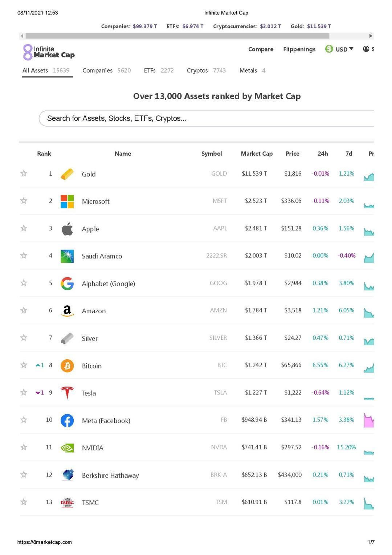Click the Meta (Facebook) logo icon
The image size is (392, 555).
(x=67, y=420)
